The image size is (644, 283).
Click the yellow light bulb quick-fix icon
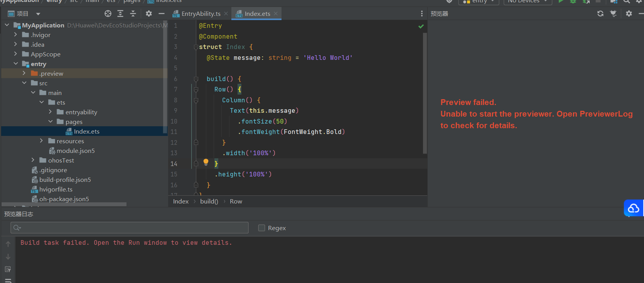206,162
